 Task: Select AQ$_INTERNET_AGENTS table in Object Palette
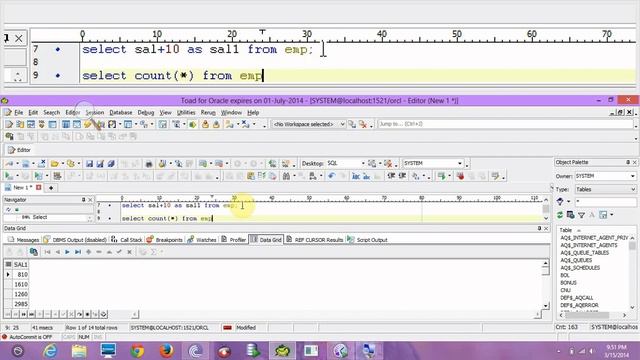pyautogui.click(x=589, y=245)
